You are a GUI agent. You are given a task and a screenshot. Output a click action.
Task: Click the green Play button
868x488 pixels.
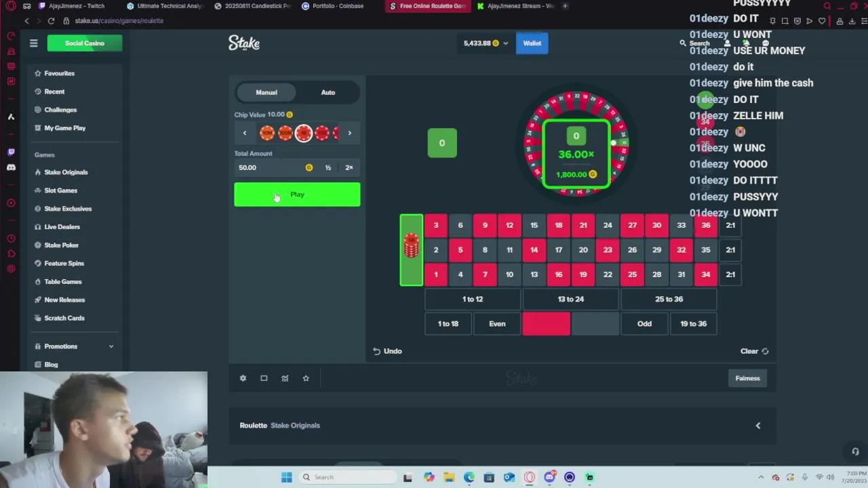pos(297,195)
